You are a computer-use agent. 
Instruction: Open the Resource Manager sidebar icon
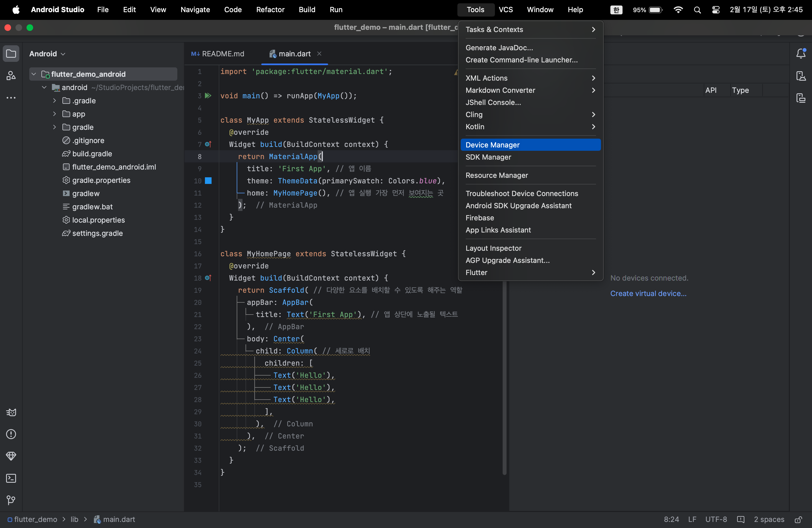tap(11, 75)
